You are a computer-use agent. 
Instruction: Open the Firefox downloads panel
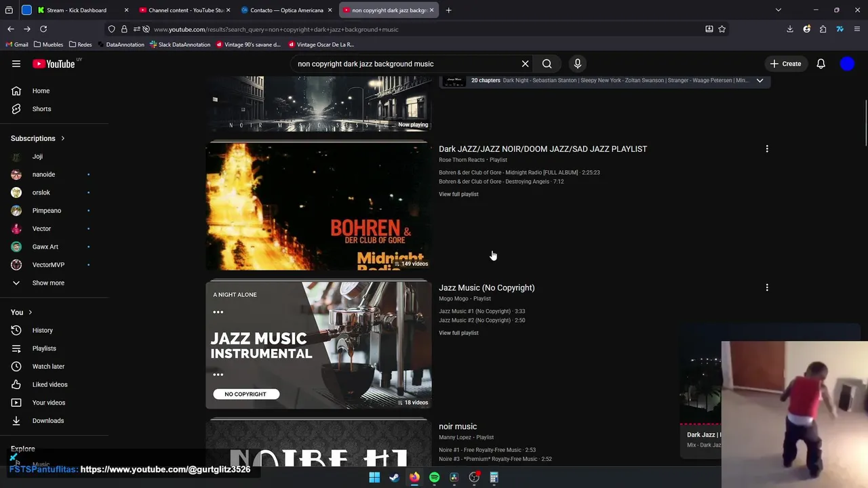[790, 29]
